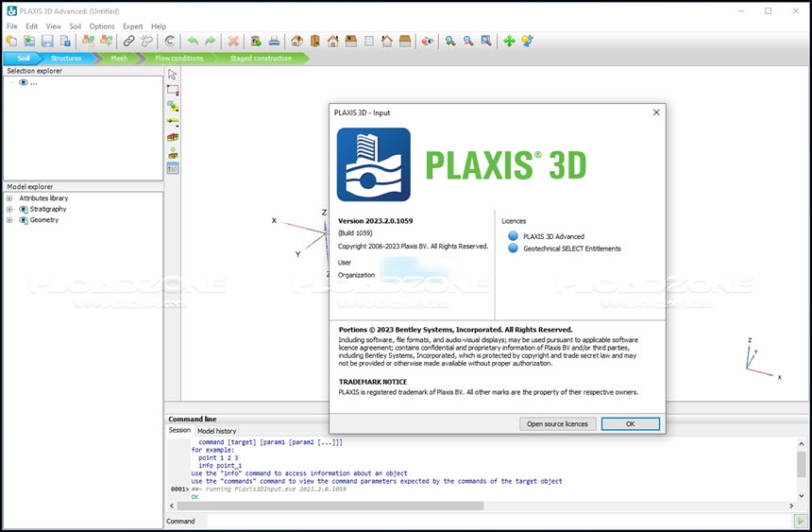Switch to the Mesh mode tab
This screenshot has height=532, width=812.
click(x=119, y=58)
